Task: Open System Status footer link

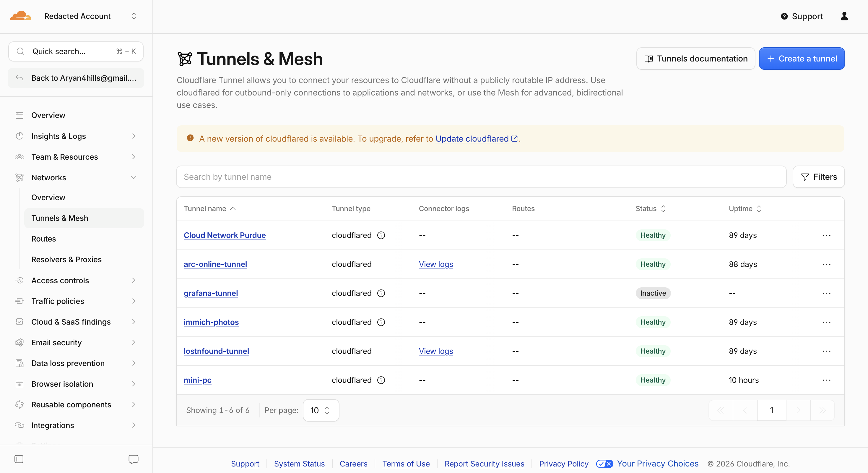Action: (x=299, y=464)
